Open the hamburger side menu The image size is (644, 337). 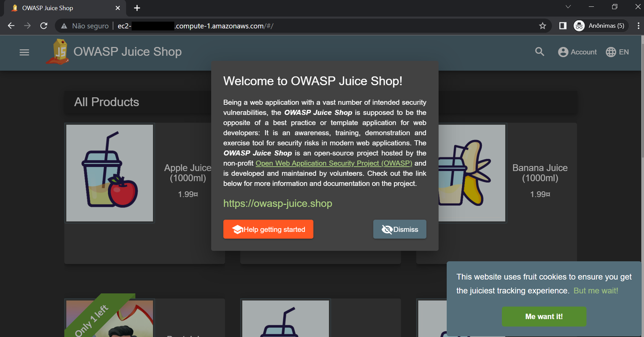[24, 52]
